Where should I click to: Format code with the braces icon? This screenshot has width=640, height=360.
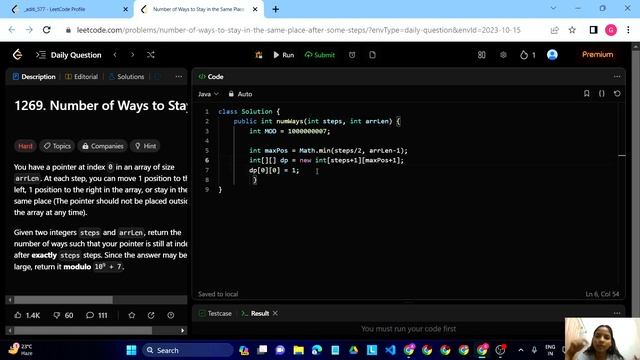click(602, 94)
